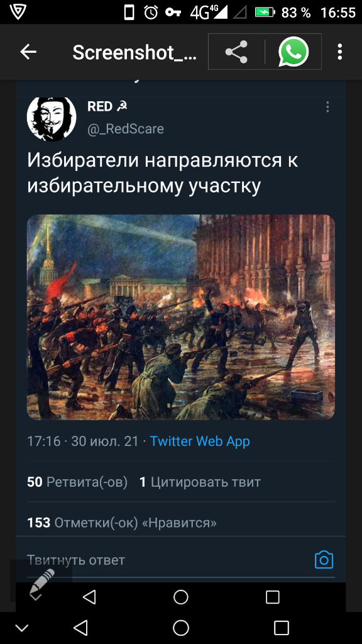The width and height of the screenshot is (362, 644).
Task: Tap the system recent apps square button
Action: (282, 628)
